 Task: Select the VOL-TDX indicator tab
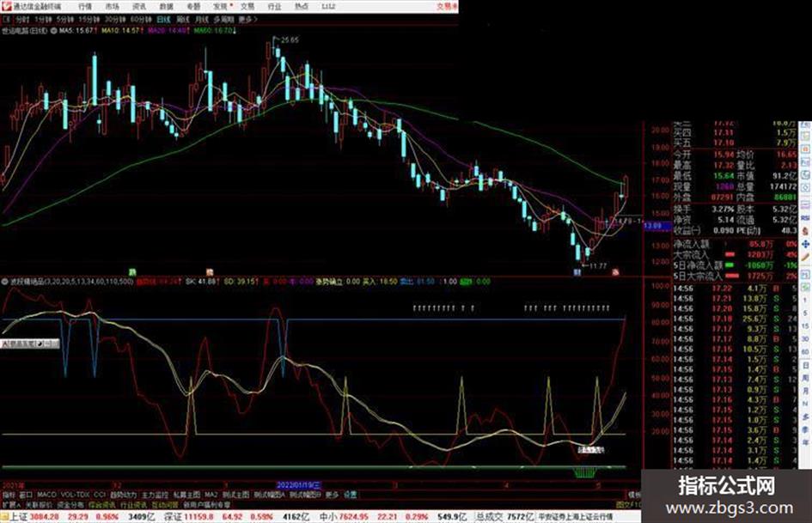point(76,495)
